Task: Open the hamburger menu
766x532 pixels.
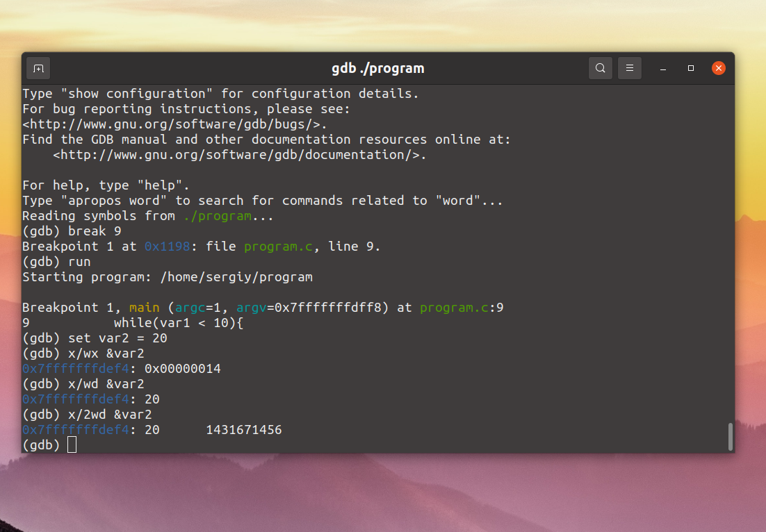Action: pos(630,68)
